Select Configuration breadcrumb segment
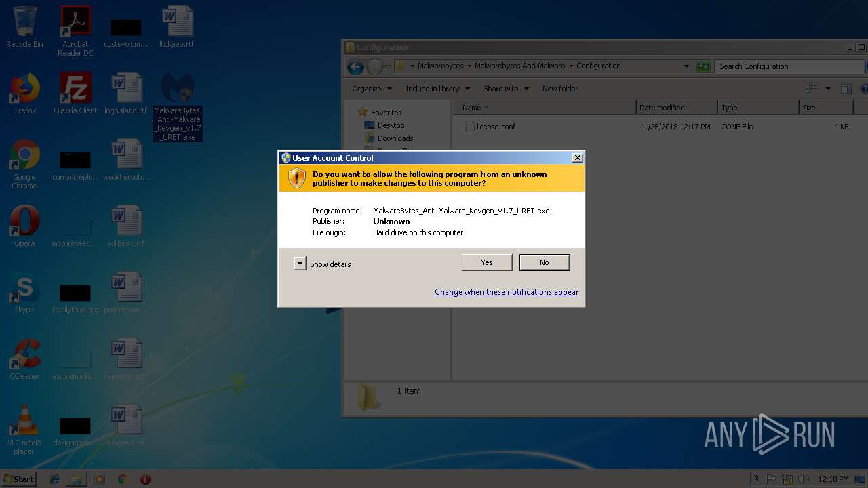The height and width of the screenshot is (488, 868). click(598, 66)
